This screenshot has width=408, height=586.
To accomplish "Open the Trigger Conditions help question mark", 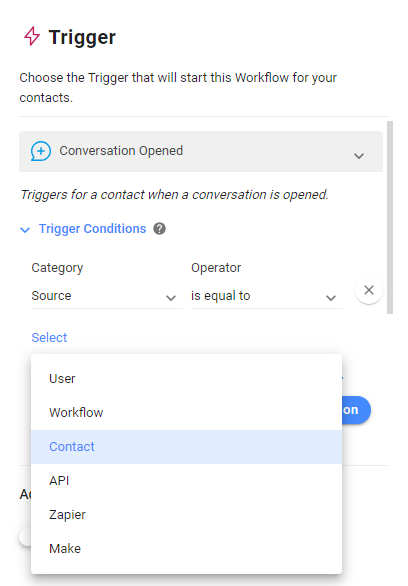I will click(160, 228).
